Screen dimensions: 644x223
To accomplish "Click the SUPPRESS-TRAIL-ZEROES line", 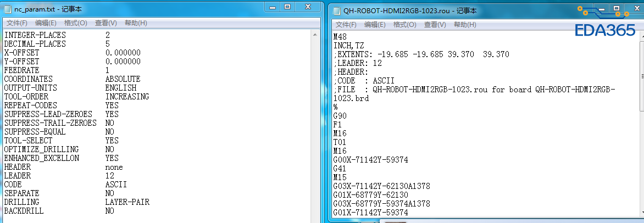I will pos(59,123).
